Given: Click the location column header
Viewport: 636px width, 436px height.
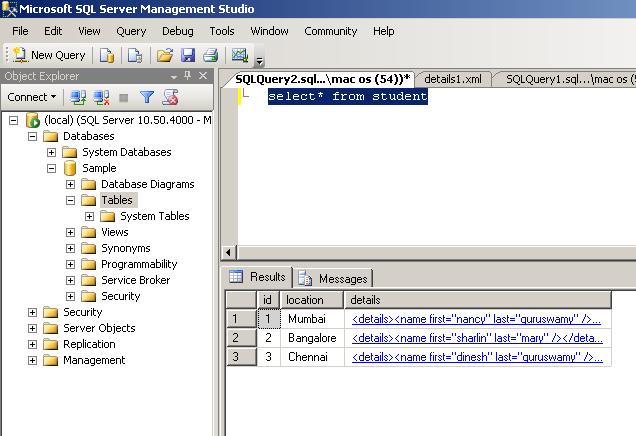Looking at the screenshot, I should pos(312,300).
